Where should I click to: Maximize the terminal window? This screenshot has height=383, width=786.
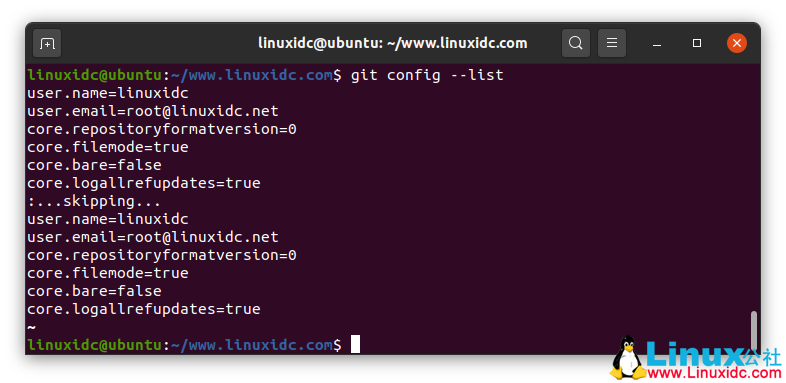click(x=697, y=43)
